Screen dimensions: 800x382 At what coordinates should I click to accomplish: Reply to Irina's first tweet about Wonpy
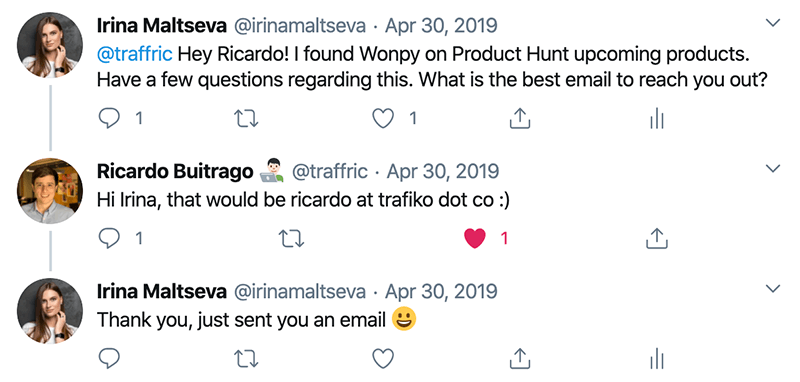(x=108, y=119)
